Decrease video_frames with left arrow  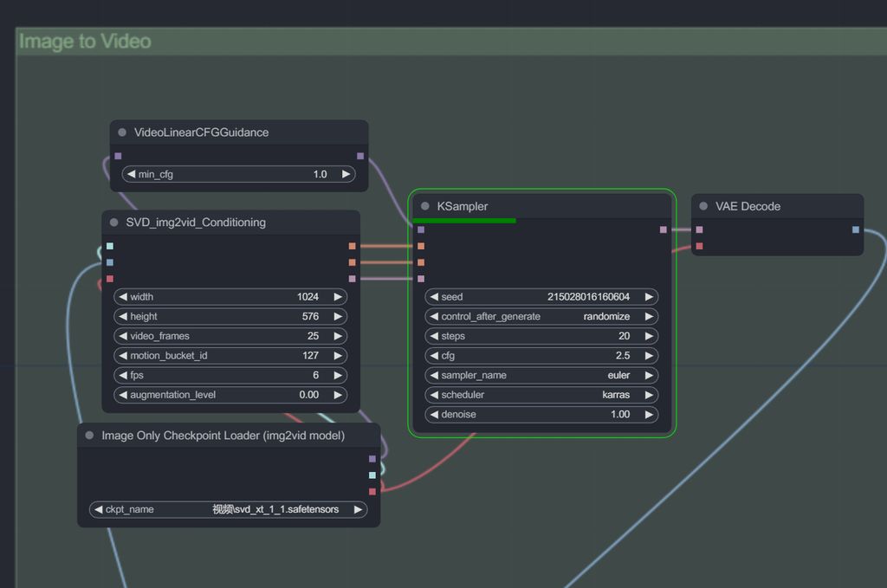click(x=123, y=336)
